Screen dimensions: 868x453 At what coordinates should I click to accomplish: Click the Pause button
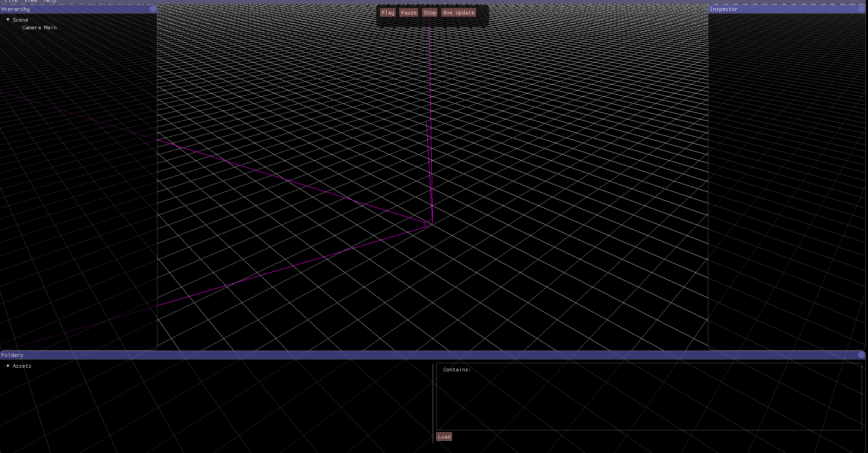[x=409, y=13]
